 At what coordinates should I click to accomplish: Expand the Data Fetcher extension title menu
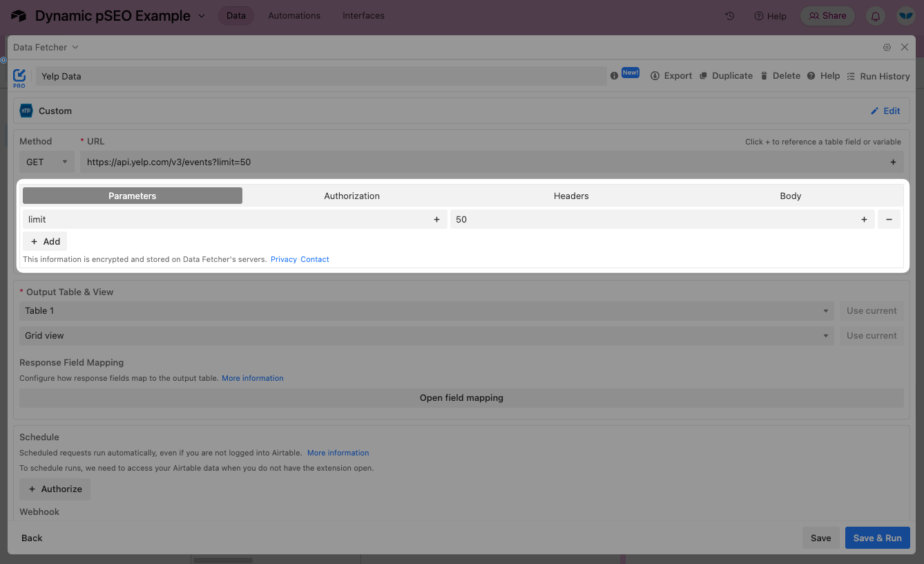tap(75, 47)
